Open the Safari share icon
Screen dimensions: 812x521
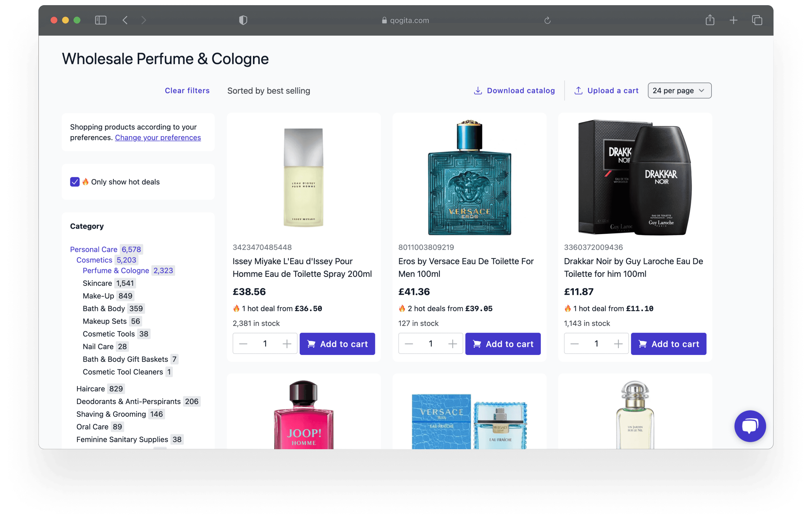[710, 20]
